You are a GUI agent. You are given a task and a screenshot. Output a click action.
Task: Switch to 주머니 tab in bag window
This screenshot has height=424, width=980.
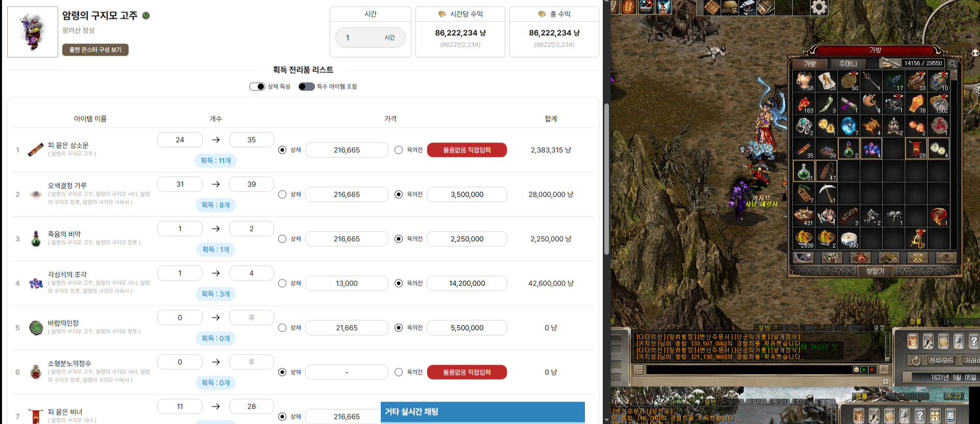[848, 63]
